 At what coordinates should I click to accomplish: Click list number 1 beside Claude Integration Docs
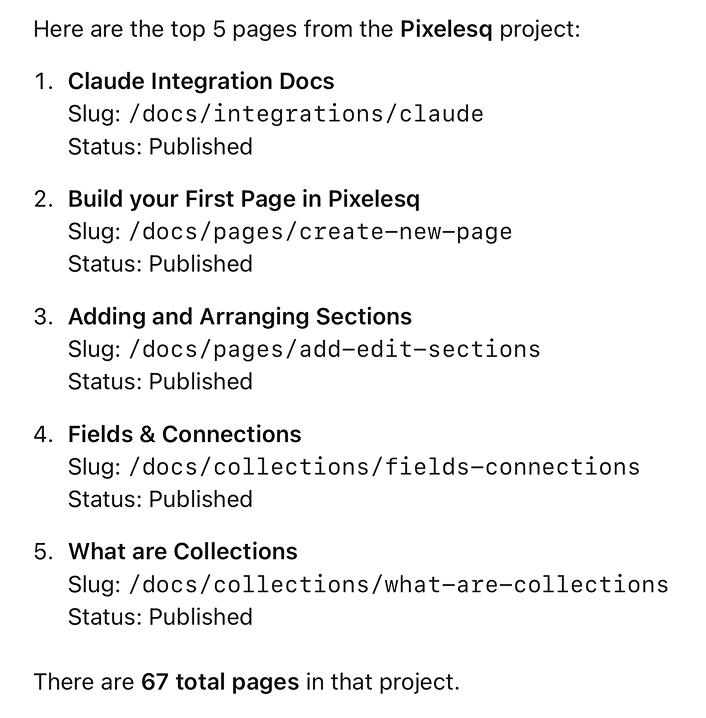(x=43, y=81)
